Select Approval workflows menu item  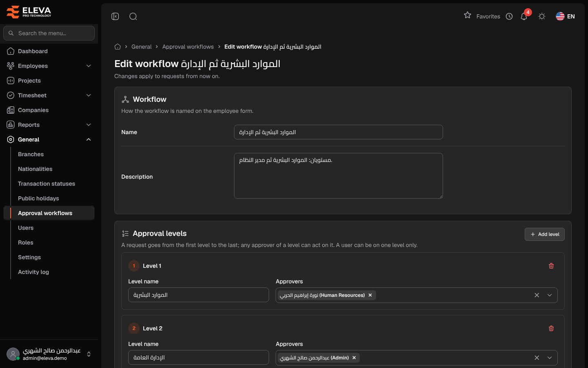click(49, 213)
